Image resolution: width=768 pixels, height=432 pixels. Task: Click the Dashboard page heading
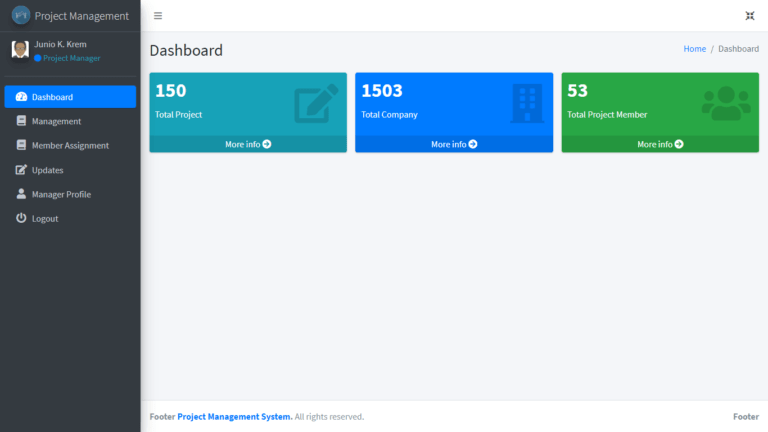[x=186, y=50]
